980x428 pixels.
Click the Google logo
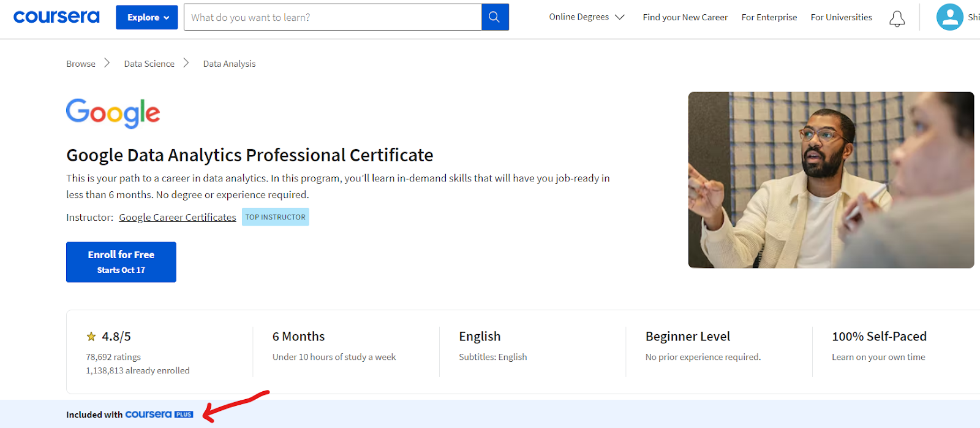(113, 113)
